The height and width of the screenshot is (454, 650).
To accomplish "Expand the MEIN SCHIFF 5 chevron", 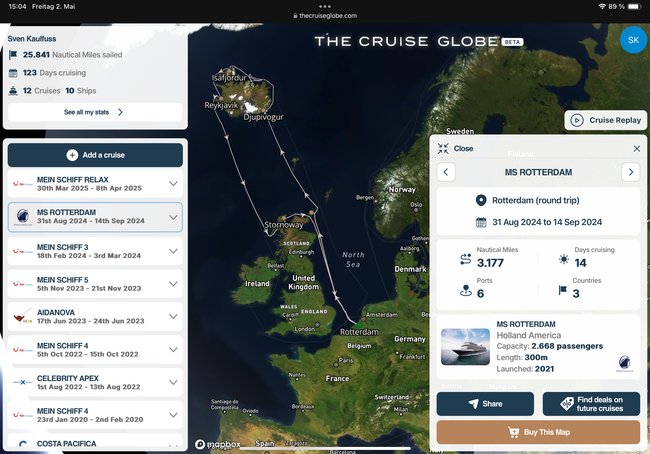I will click(x=174, y=284).
